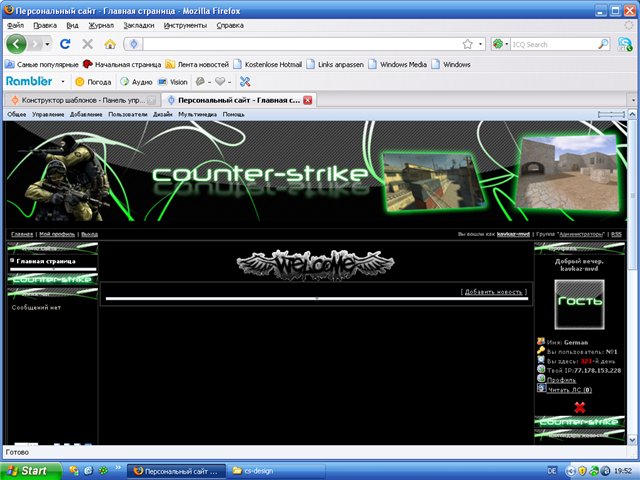
Task: Open the Управление admin bar menu
Action: (x=48, y=114)
